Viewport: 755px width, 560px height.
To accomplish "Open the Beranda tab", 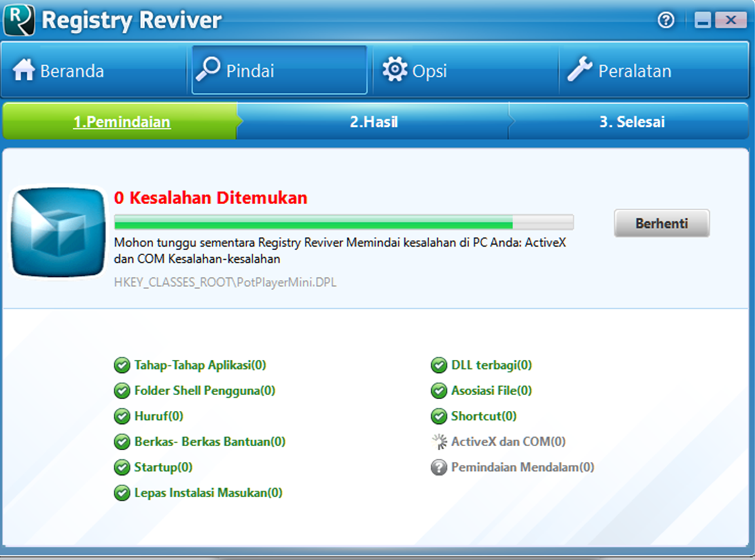I will point(94,70).
